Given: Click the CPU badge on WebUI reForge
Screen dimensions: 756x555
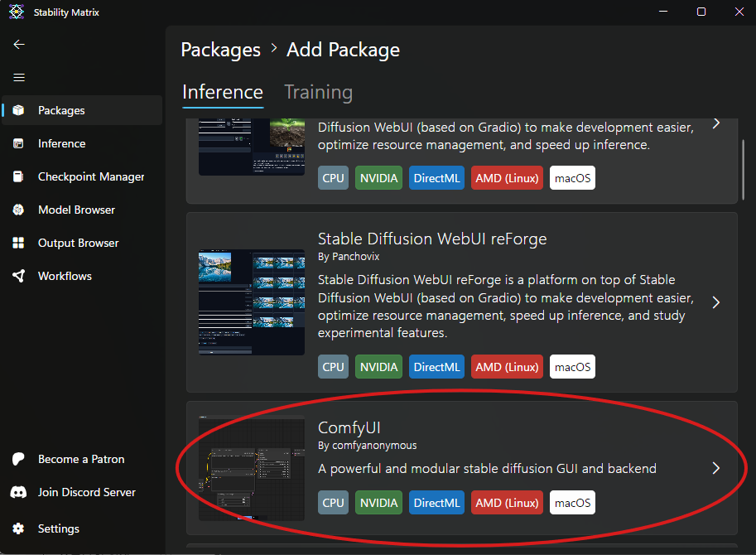Looking at the screenshot, I should point(333,367).
